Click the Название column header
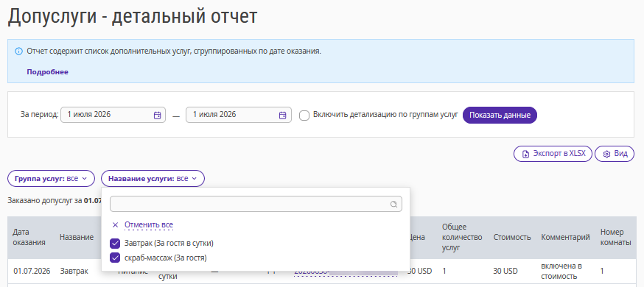 77,237
